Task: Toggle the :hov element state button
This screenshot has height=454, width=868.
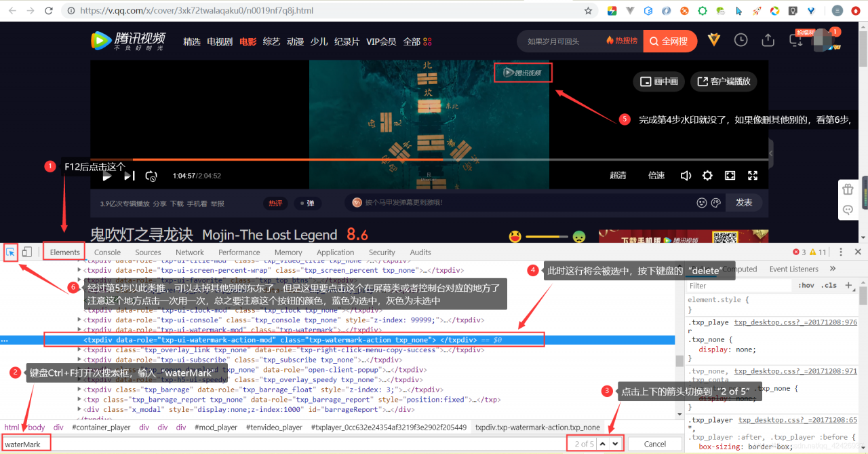Action: coord(806,286)
